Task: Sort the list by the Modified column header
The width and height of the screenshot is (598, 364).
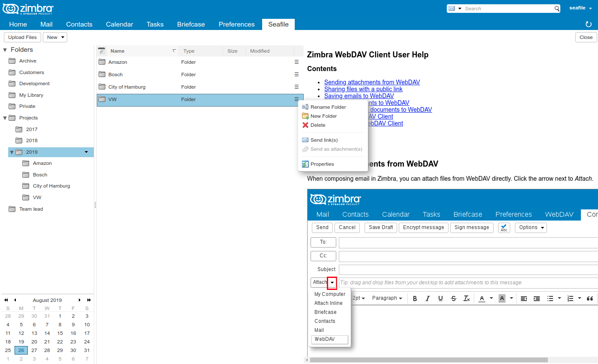Action: (x=269, y=51)
